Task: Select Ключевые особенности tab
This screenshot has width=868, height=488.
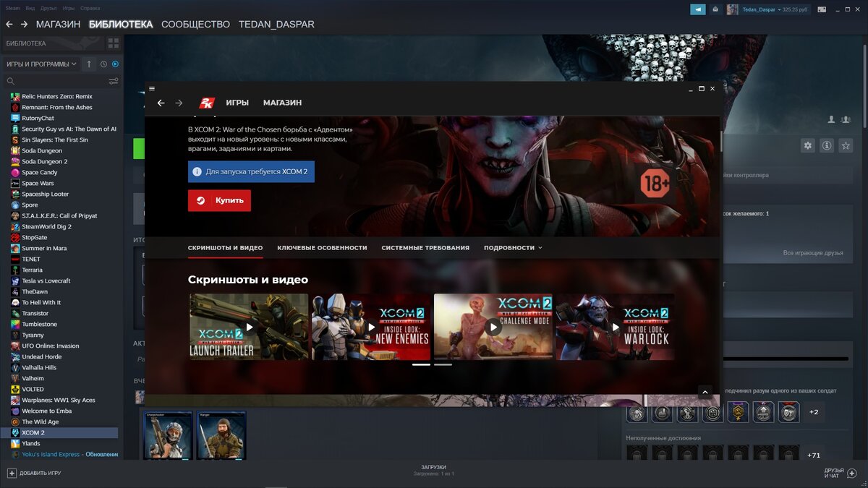Action: click(x=322, y=247)
